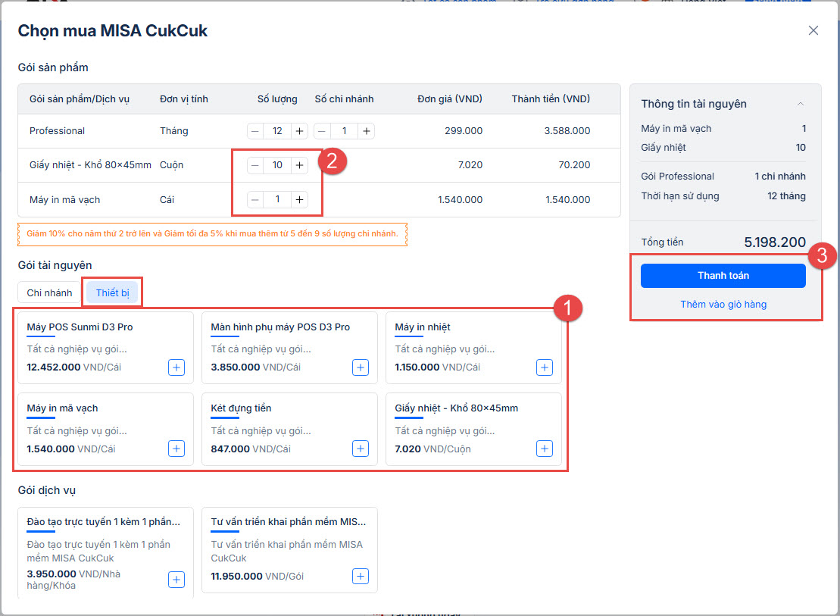Switch to Chi nhánh tab
The image size is (840, 616).
coord(50,293)
